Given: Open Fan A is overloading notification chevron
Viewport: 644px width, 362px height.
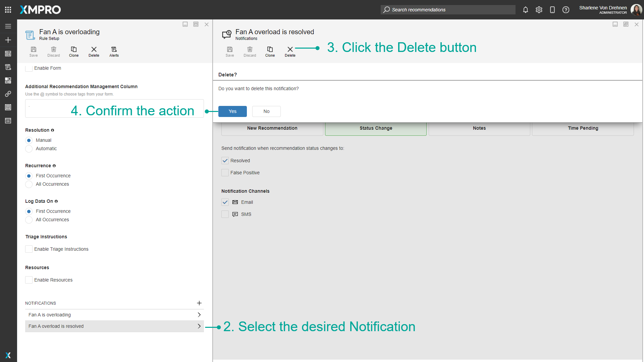Looking at the screenshot, I should [x=199, y=315].
